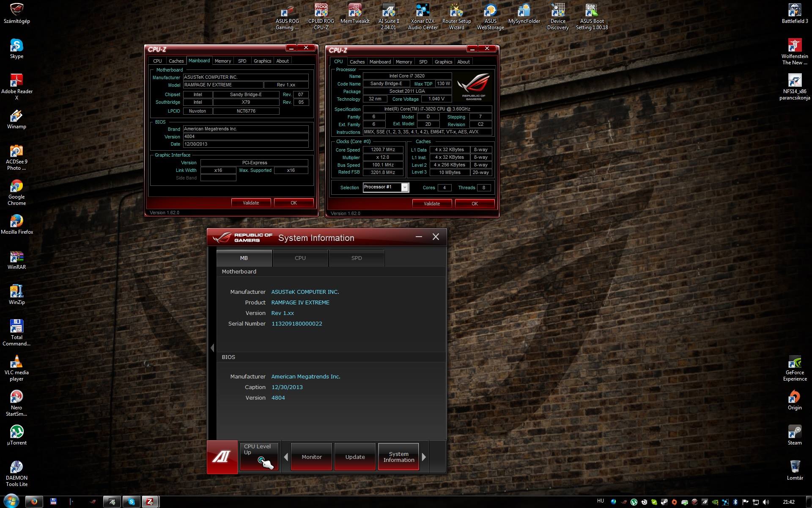Image resolution: width=812 pixels, height=508 pixels.
Task: Open Wolfenstein The New Order shortcut
Action: click(x=795, y=52)
